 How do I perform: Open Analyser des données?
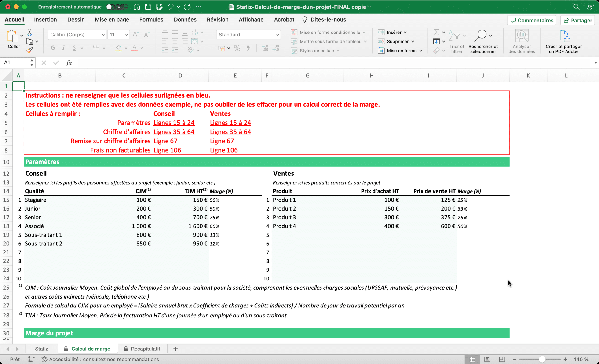coord(522,41)
